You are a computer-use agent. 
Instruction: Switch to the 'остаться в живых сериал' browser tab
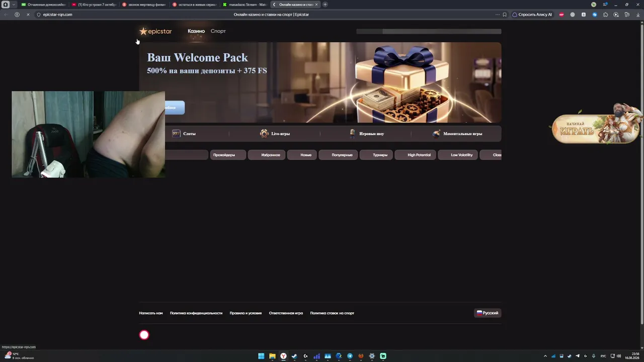pos(195,5)
